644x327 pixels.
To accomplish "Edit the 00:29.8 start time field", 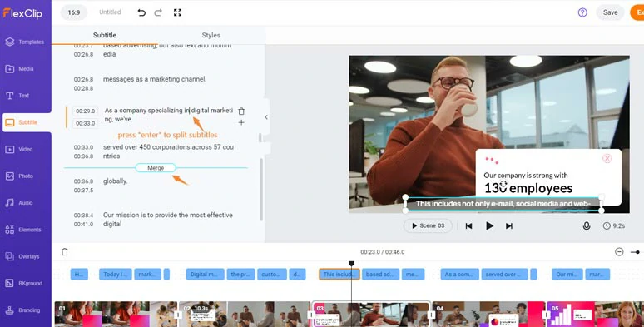I will tap(86, 111).
